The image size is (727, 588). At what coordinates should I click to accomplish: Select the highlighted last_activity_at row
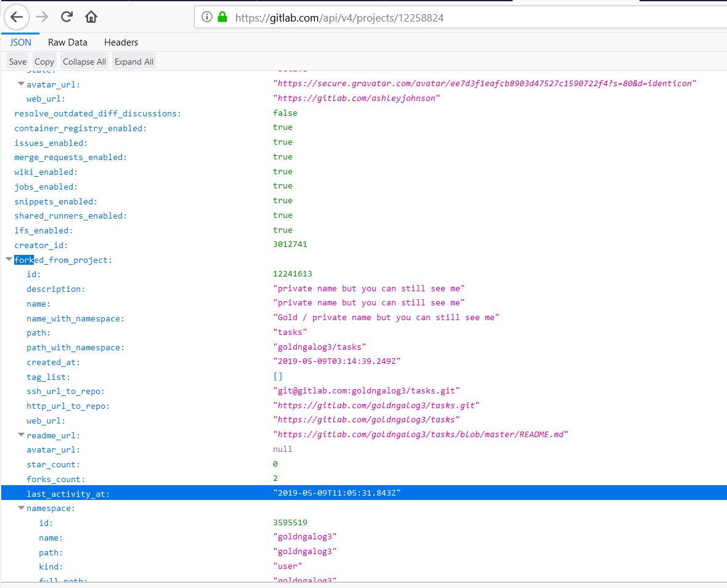(363, 493)
